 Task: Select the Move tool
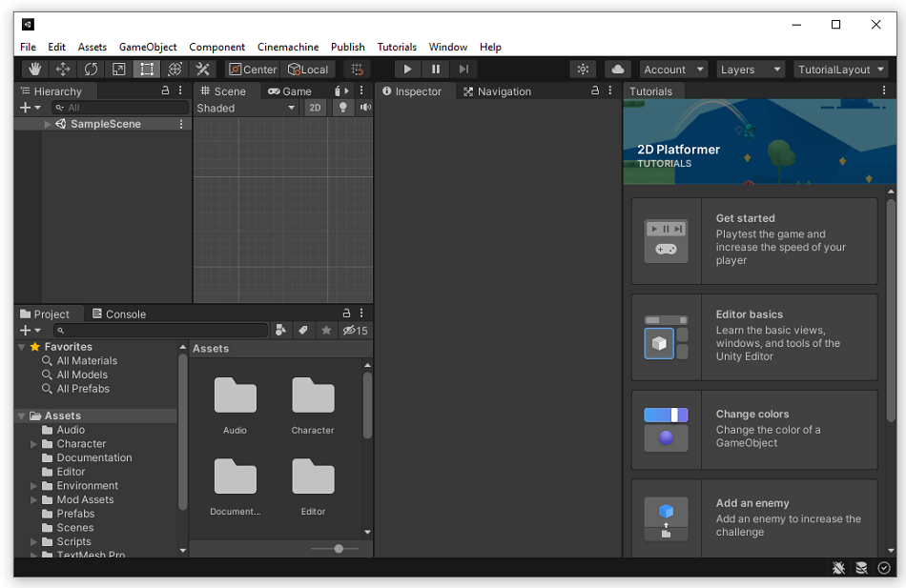[x=63, y=70]
